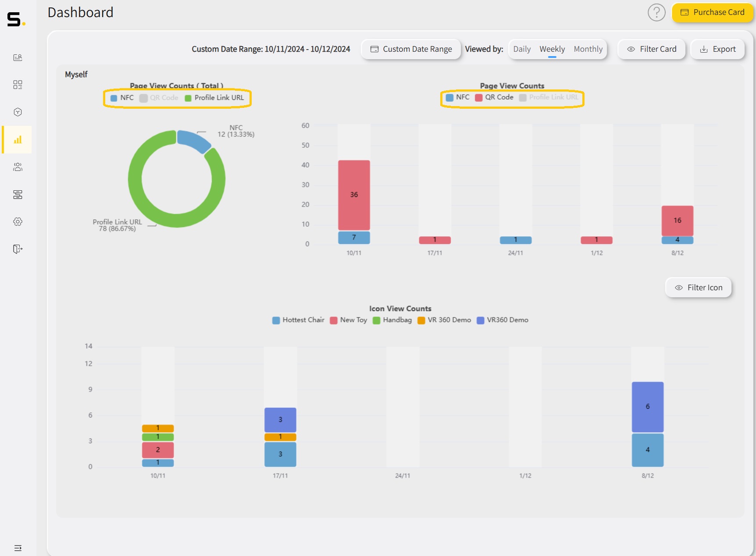Export the dashboard data
This screenshot has width=756, height=556.
coord(717,49)
